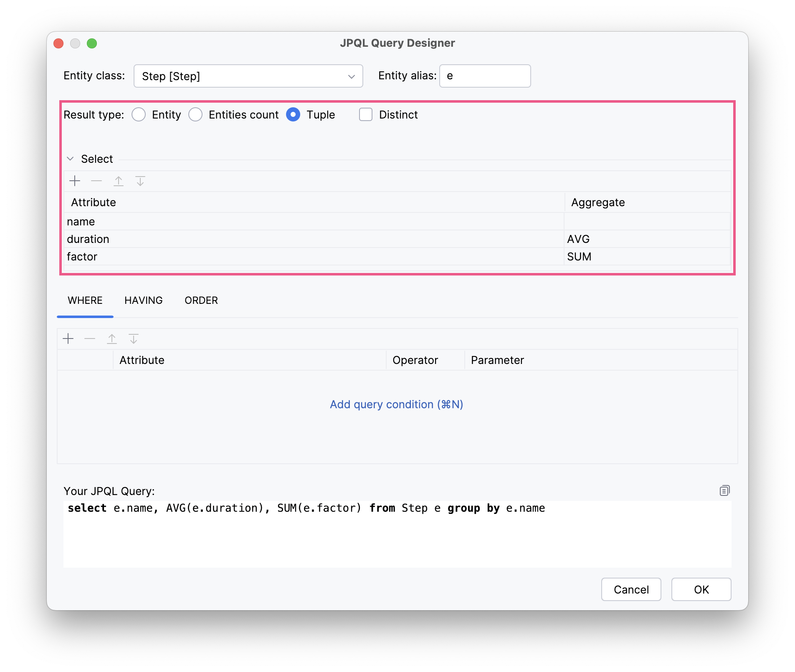Remove a WHERE condition with the minus icon
Screen dimensions: 795x672
pos(89,339)
